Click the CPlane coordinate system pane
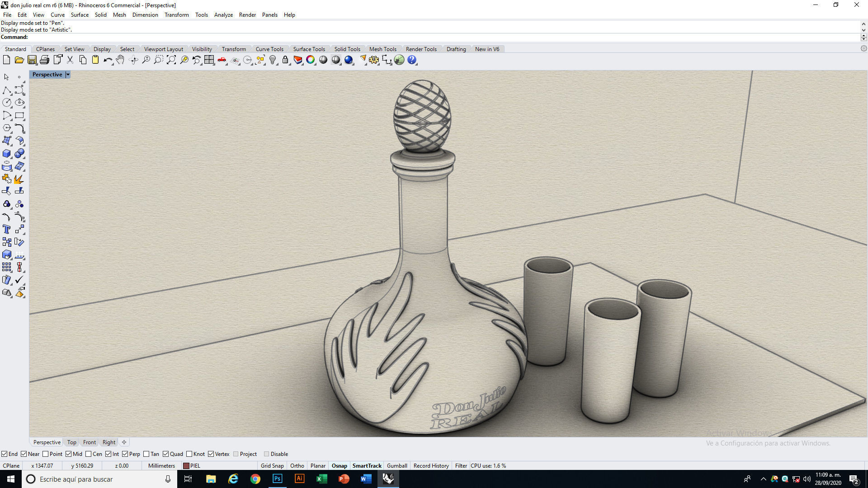 [11, 466]
